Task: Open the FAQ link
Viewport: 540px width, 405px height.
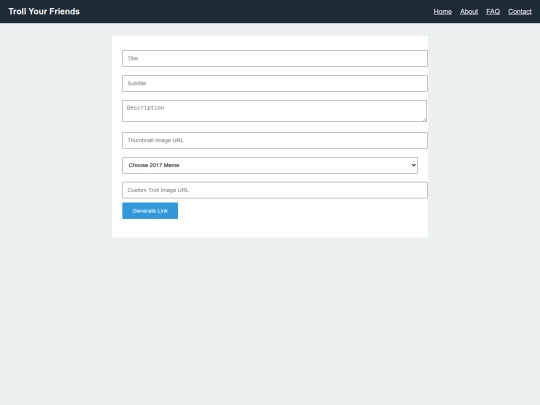Action: pos(493,12)
